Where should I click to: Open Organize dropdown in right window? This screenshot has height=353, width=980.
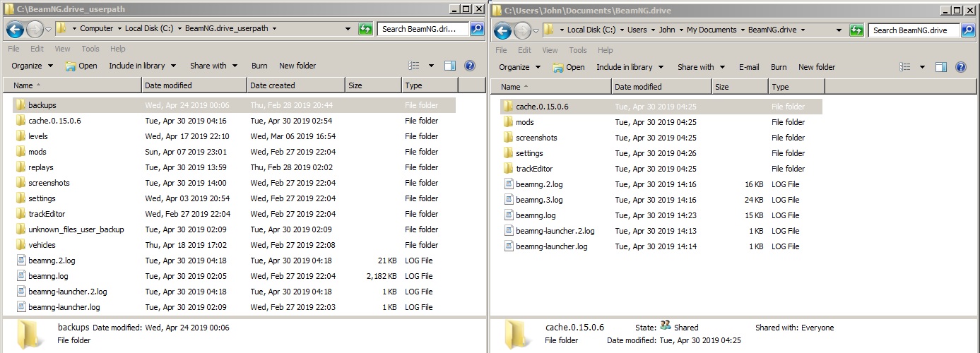(519, 67)
